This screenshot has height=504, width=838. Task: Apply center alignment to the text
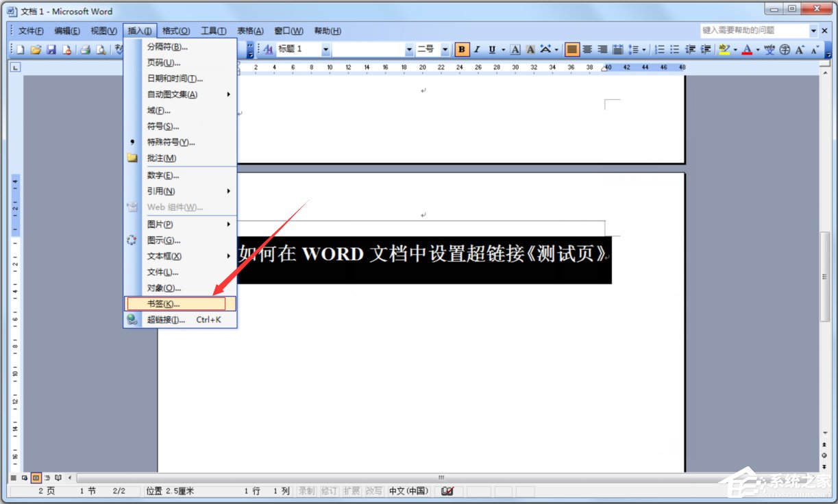[x=587, y=49]
